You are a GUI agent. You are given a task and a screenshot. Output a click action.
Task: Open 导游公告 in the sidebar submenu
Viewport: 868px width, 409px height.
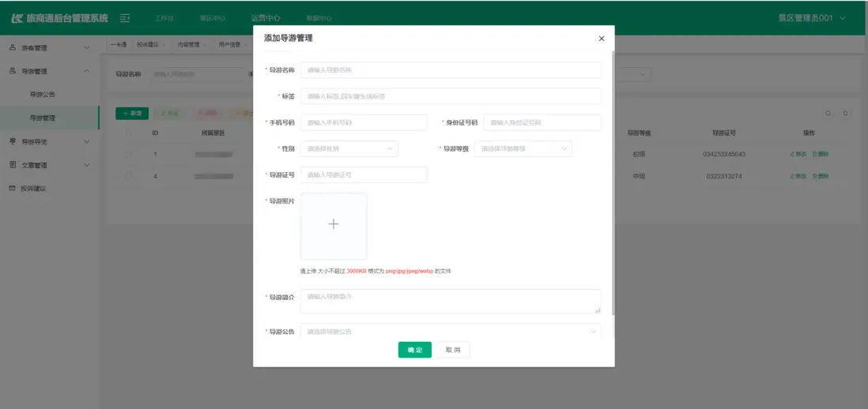pyautogui.click(x=43, y=95)
